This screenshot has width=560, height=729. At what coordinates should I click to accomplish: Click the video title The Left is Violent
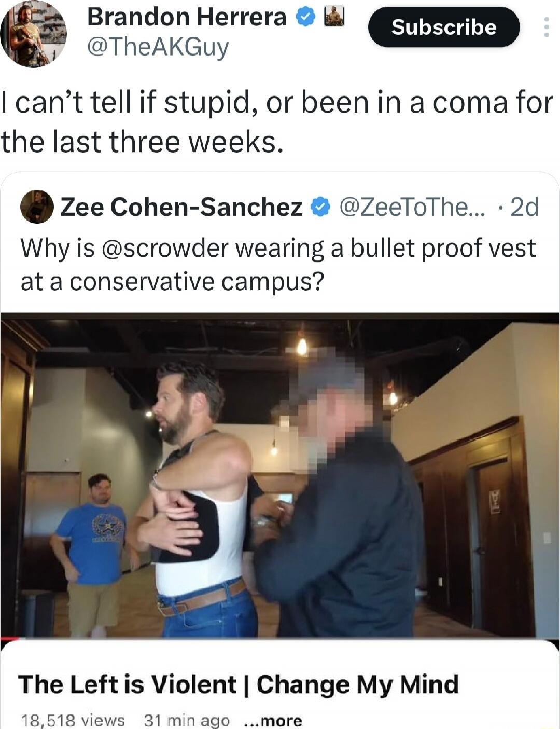[239, 684]
